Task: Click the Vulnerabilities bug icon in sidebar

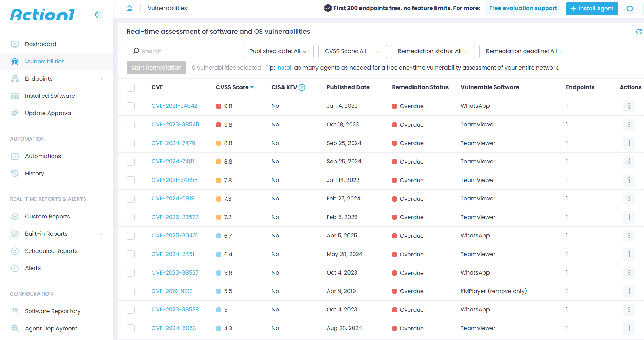Action: coord(15,61)
